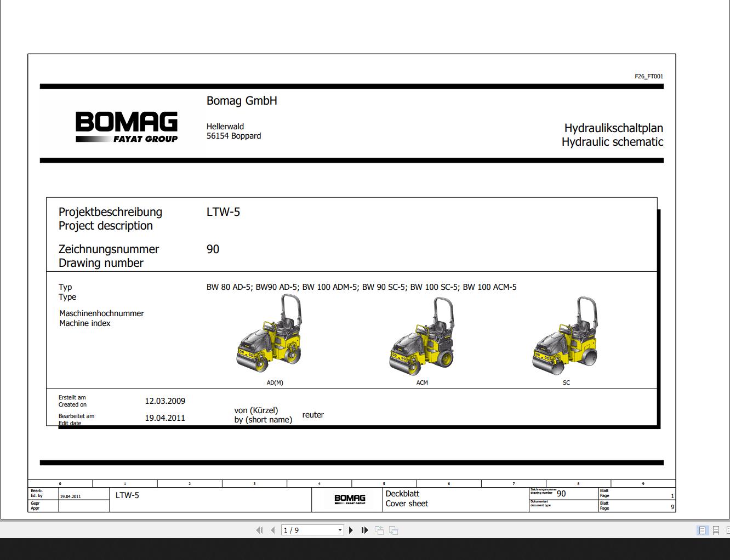Click '56154 Boppard' address line
The height and width of the screenshot is (560, 730).
coord(233,136)
